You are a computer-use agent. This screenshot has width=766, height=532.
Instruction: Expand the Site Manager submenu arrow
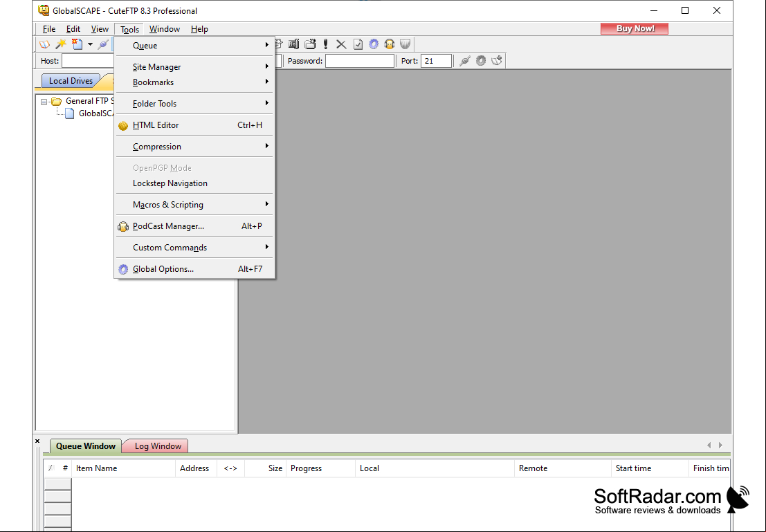point(266,66)
